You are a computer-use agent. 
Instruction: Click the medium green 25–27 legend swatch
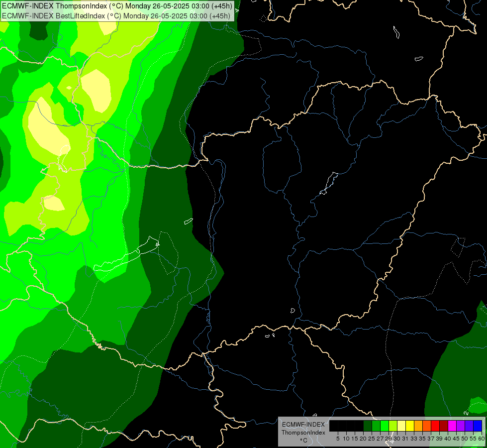(376, 426)
